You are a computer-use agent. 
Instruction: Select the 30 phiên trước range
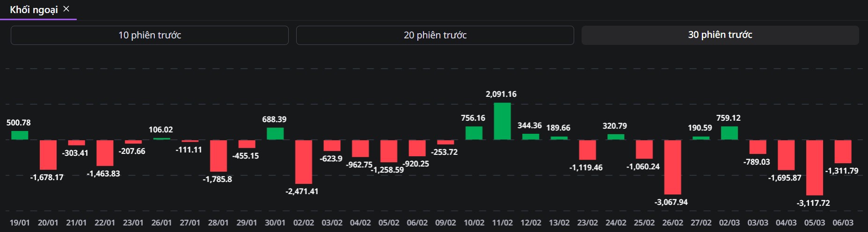[x=720, y=35]
